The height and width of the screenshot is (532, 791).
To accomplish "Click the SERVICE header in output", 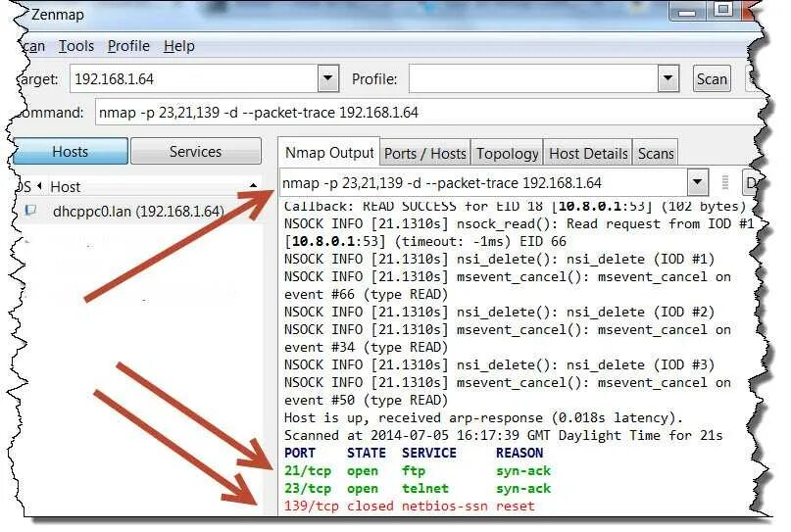I will 429,453.
